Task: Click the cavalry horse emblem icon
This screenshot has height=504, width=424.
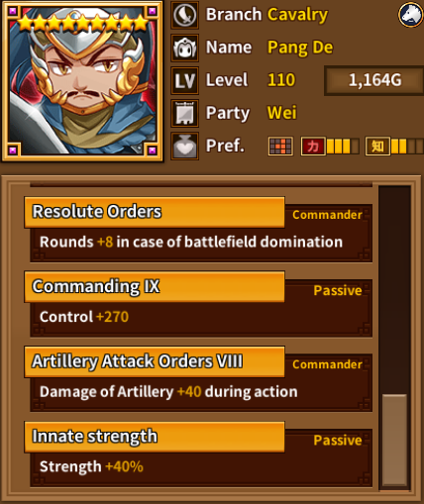Action: (410, 15)
